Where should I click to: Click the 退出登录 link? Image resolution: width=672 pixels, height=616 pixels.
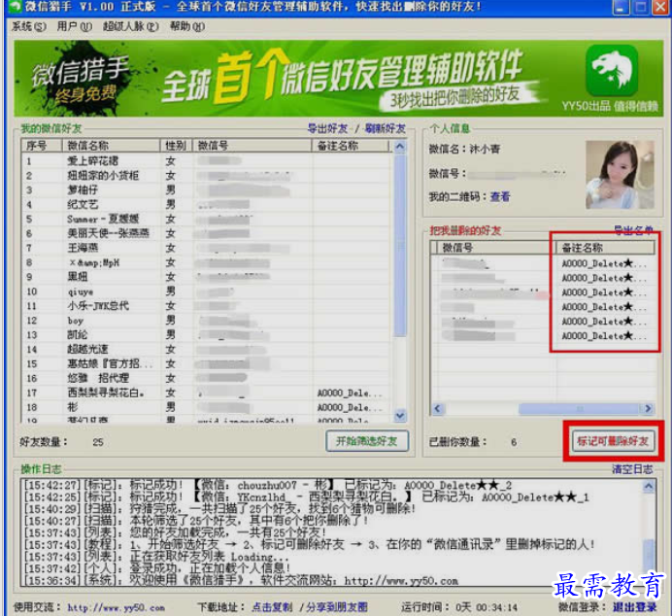[634, 607]
